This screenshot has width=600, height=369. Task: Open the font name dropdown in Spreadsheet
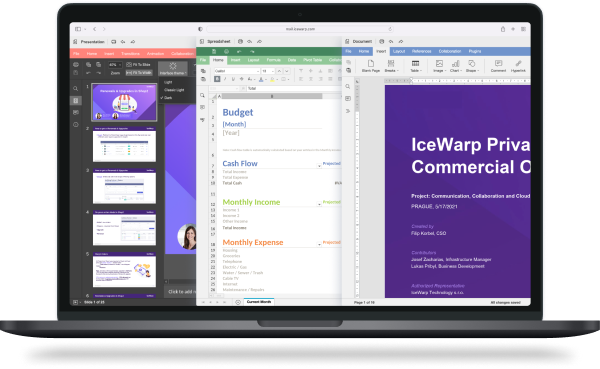coord(237,71)
